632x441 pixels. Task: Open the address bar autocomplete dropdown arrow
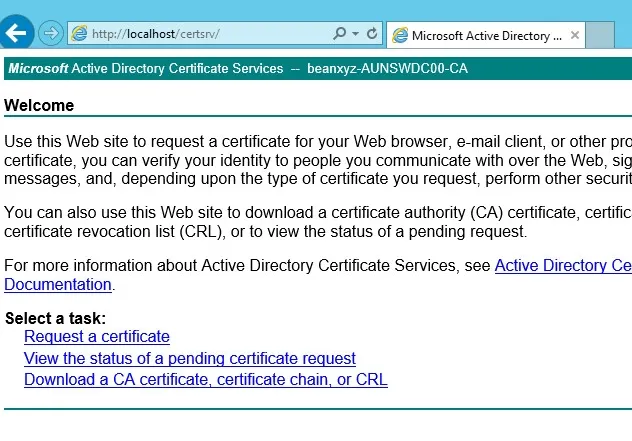point(355,34)
